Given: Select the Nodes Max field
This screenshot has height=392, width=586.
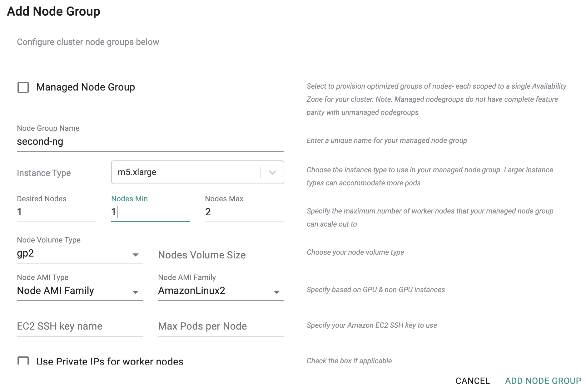Looking at the screenshot, I should coord(244,212).
